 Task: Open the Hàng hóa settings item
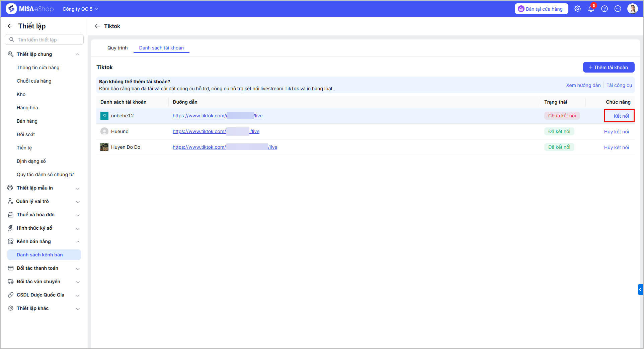pyautogui.click(x=27, y=108)
